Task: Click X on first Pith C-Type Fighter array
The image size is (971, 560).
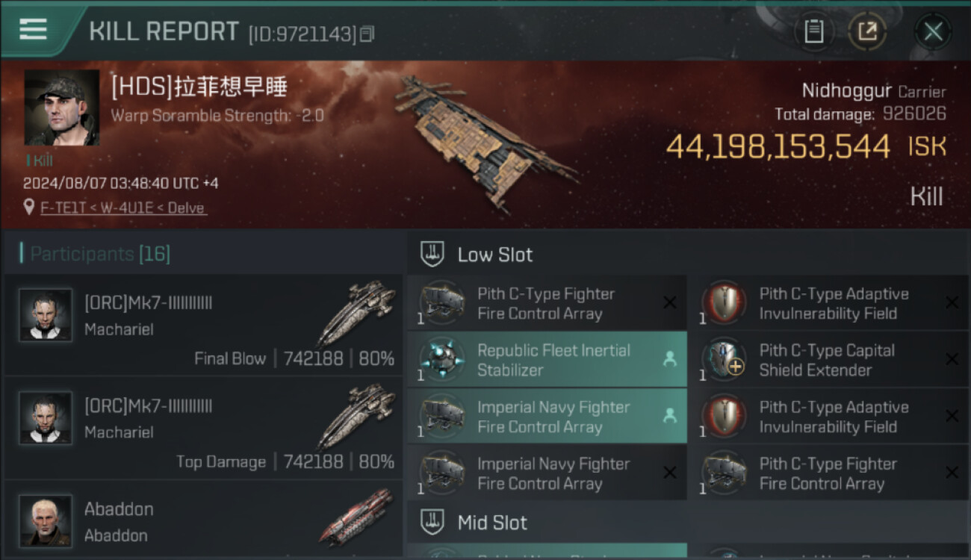Action: 669,302
